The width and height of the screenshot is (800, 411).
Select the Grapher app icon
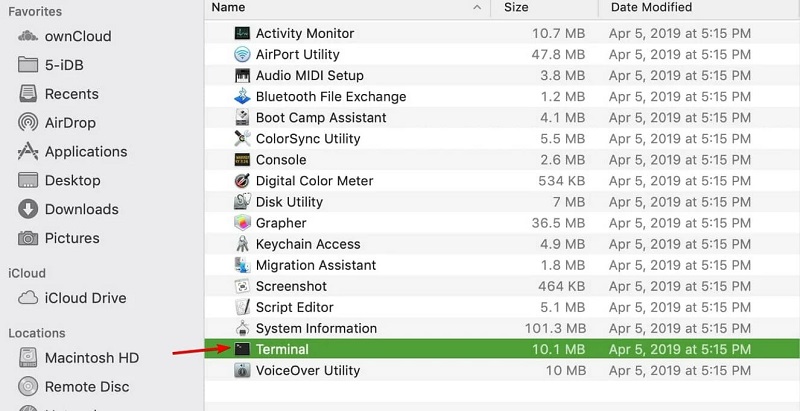pos(242,223)
